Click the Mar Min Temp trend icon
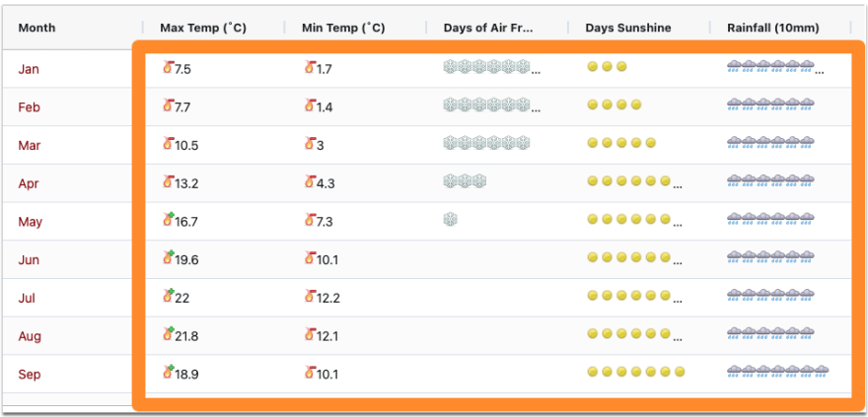 point(310,144)
